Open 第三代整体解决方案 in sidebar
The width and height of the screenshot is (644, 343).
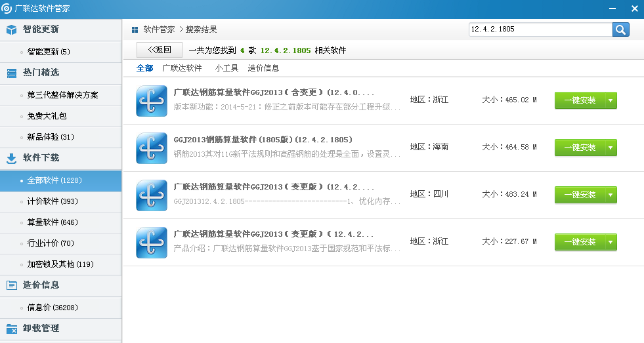pyautogui.click(x=61, y=95)
